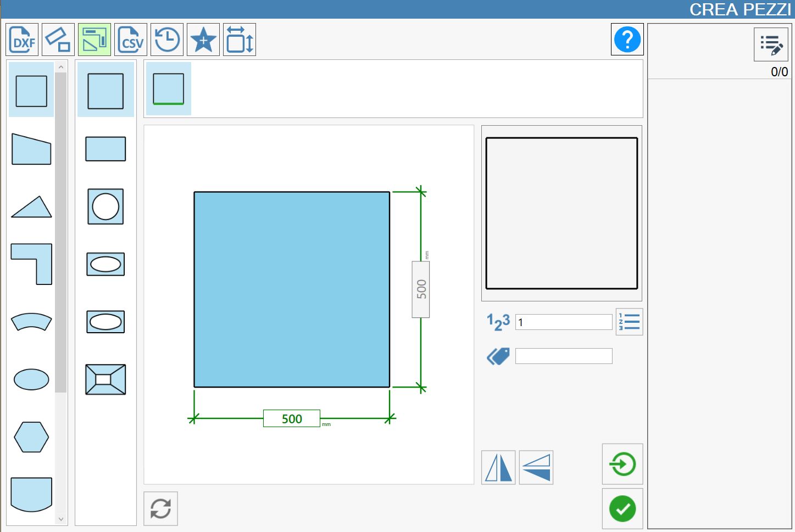
Task: Click the green insert arrow button
Action: point(622,464)
